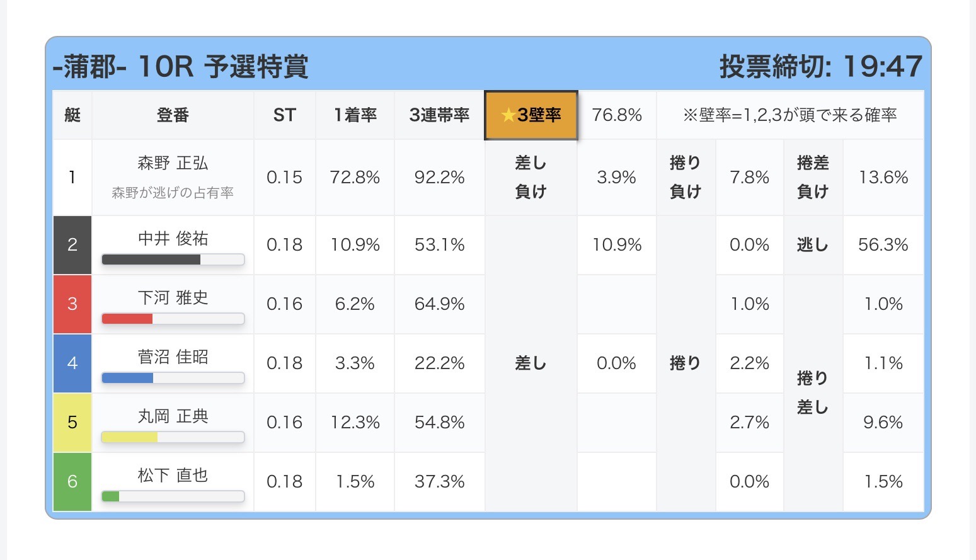Image resolution: width=976 pixels, height=560 pixels.
Task: Select the blue boat number 4 cell
Action: click(72, 363)
